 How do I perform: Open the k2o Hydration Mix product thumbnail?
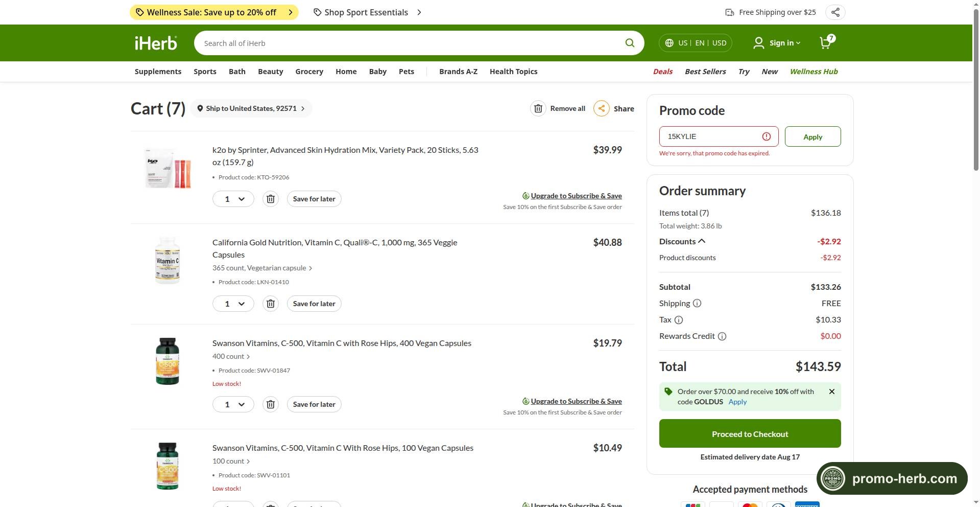click(168, 168)
